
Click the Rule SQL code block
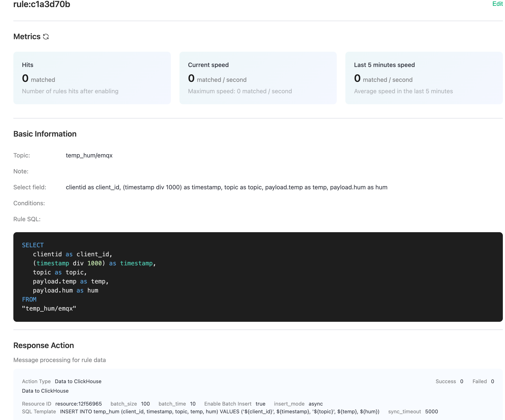pos(257,277)
